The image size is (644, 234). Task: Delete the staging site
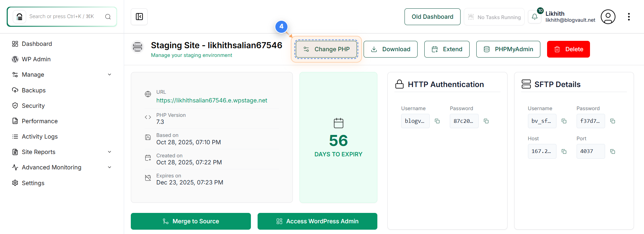pyautogui.click(x=568, y=49)
